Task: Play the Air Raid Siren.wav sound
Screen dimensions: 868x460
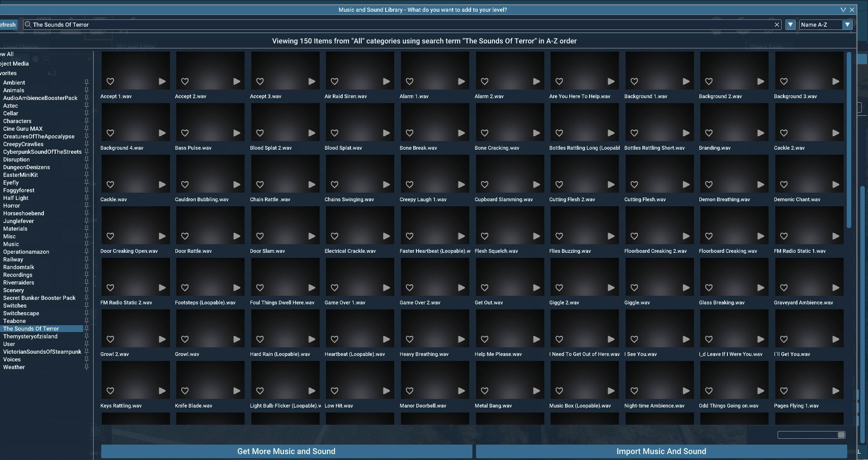Action: pyautogui.click(x=387, y=81)
